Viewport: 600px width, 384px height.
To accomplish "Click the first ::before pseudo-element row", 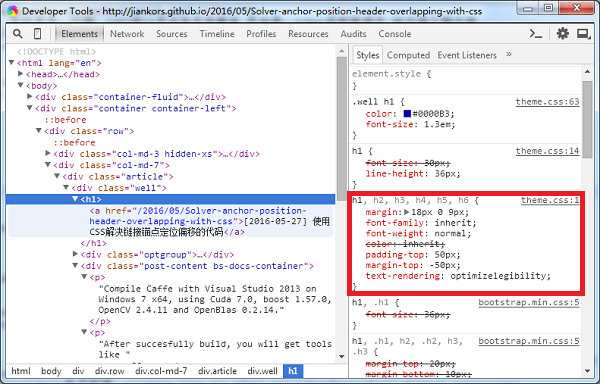I will [x=65, y=120].
